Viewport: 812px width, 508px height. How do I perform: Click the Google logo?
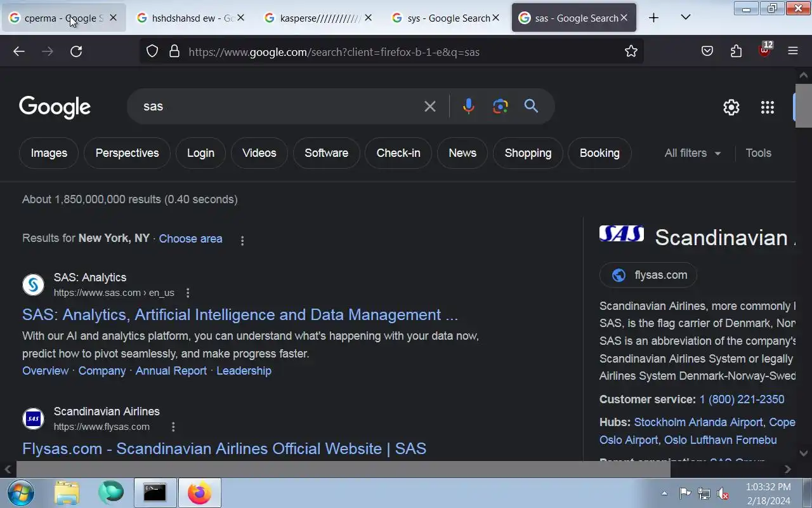(55, 107)
